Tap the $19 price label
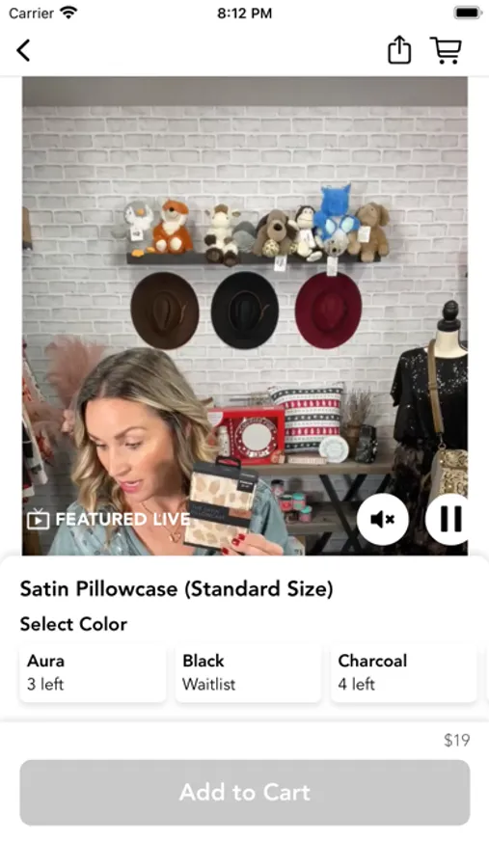Screen dimensions: 489x868 pyautogui.click(x=457, y=740)
